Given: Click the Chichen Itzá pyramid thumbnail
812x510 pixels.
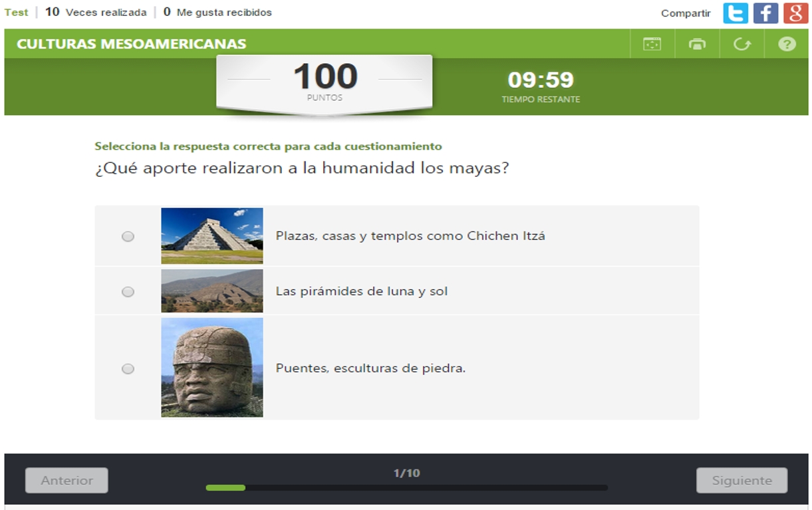Looking at the screenshot, I should point(212,236).
